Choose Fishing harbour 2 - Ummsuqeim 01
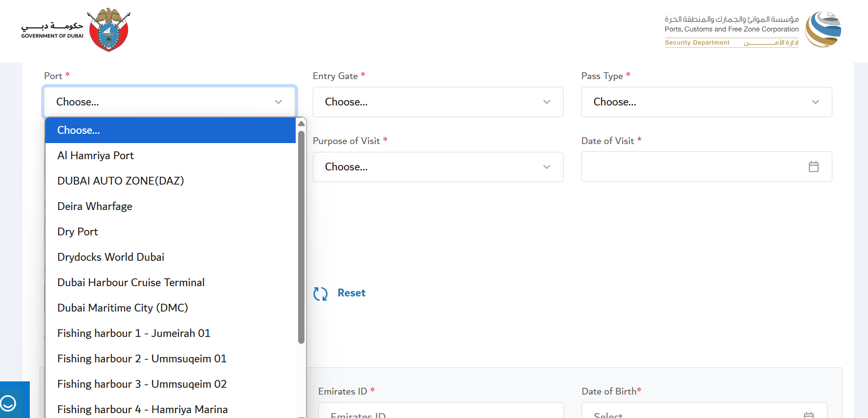 pyautogui.click(x=142, y=359)
